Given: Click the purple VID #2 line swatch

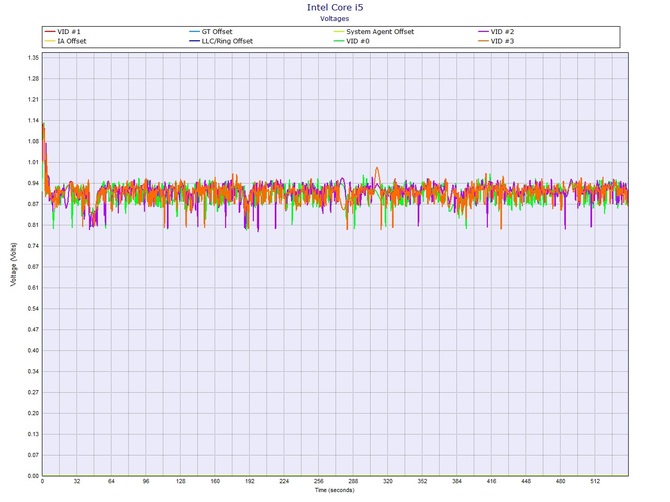Looking at the screenshot, I should tap(483, 32).
